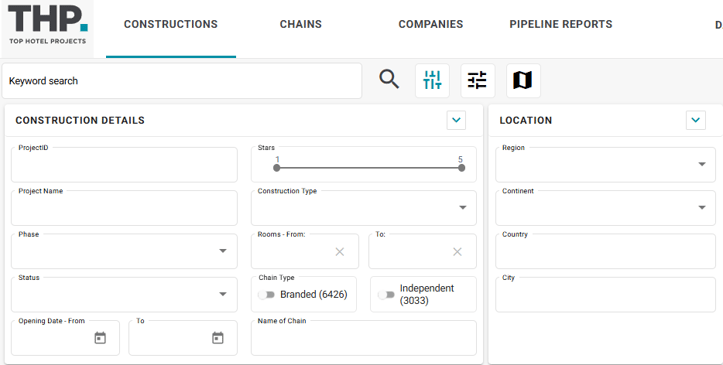Click the Opening Date From field

click(65, 338)
